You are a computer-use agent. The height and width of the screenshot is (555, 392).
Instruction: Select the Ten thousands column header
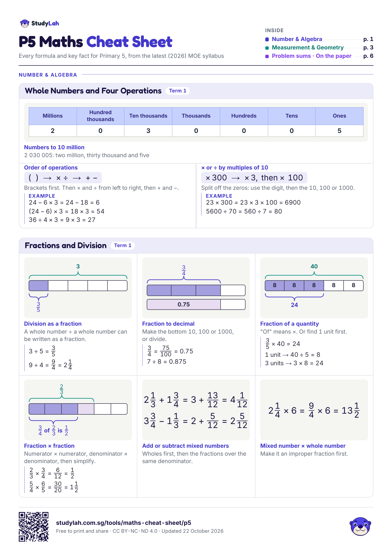point(148,116)
